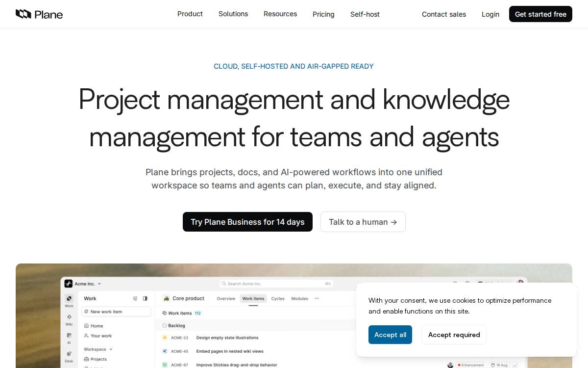
Task: Select the Work icon in the app rail
Action: (69, 298)
